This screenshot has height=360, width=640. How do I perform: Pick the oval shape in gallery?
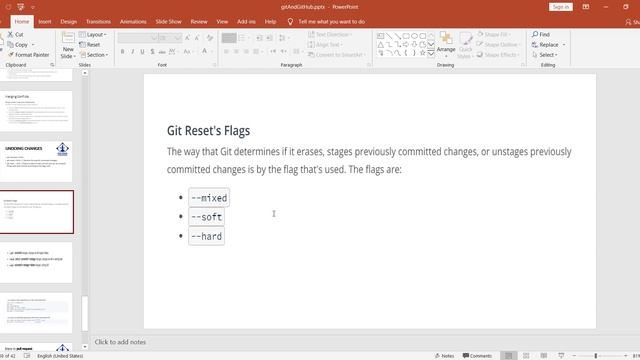414,36
